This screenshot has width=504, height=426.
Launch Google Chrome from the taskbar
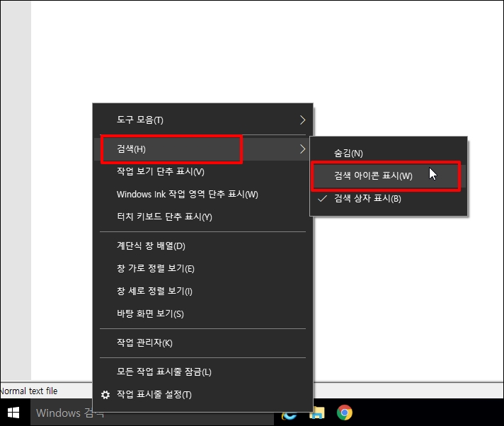tap(344, 413)
